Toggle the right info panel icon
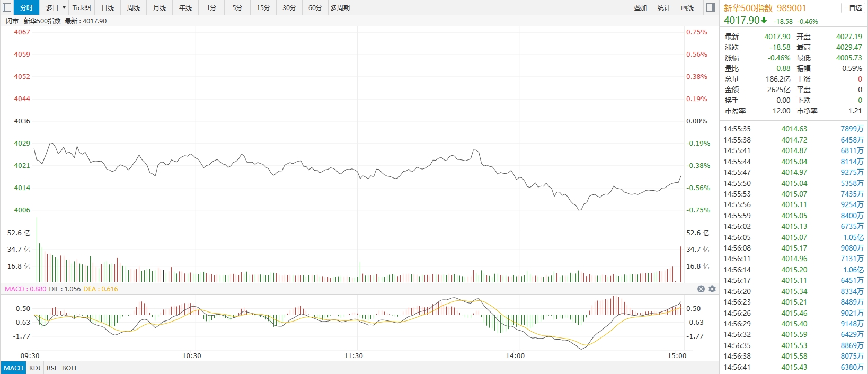 [711, 7]
